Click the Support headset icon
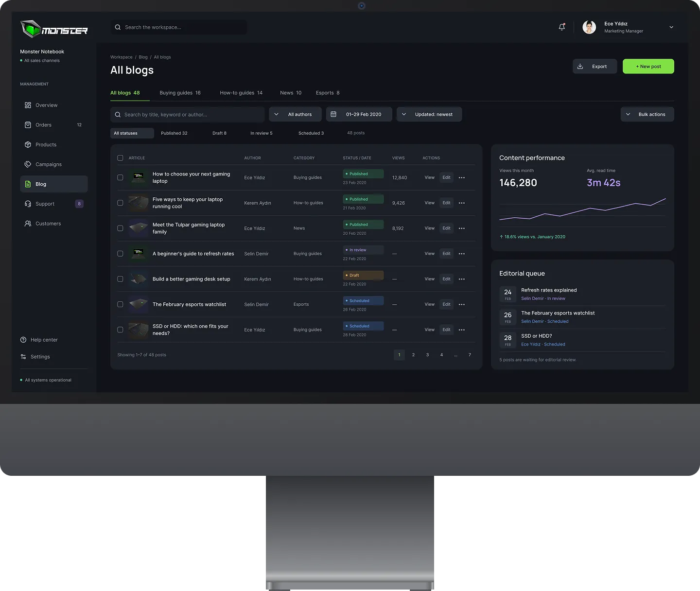700x591 pixels. click(x=28, y=204)
